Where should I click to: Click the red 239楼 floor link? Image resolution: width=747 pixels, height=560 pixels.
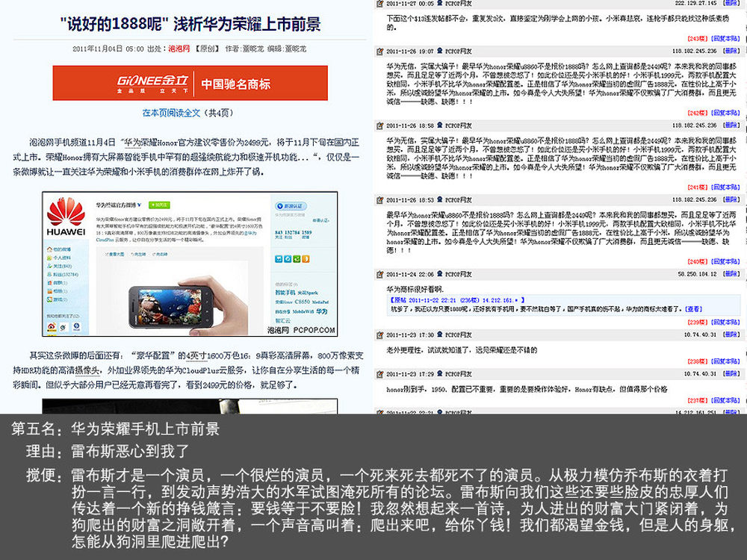(x=698, y=322)
